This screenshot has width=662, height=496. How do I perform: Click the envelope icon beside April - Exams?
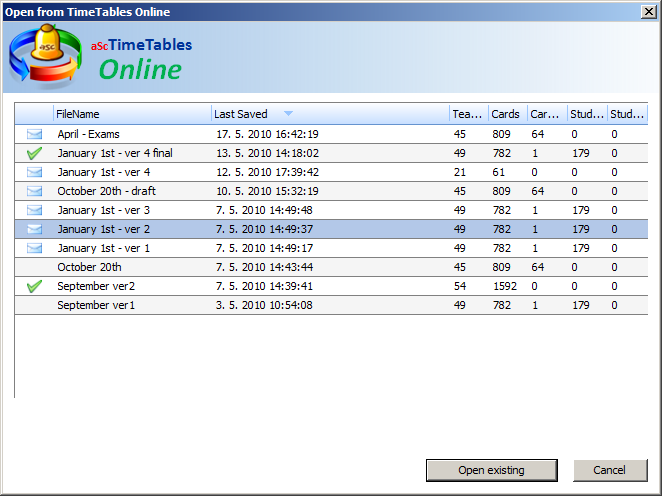tap(35, 134)
